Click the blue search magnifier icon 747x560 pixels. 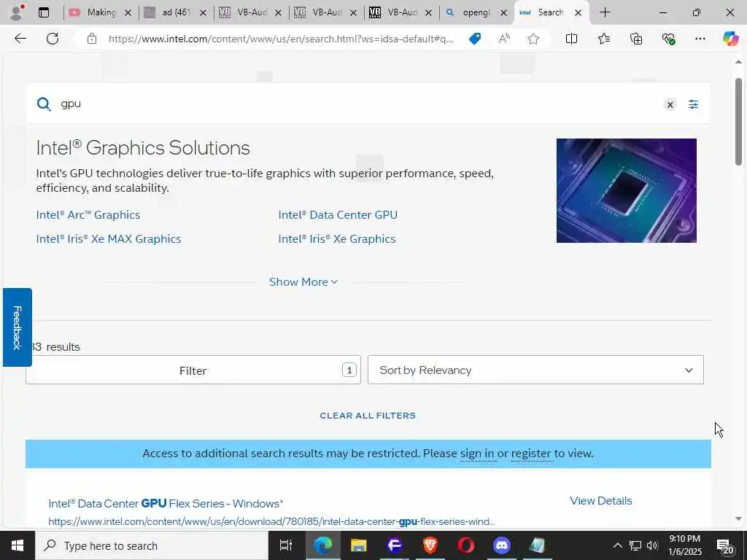click(x=44, y=104)
